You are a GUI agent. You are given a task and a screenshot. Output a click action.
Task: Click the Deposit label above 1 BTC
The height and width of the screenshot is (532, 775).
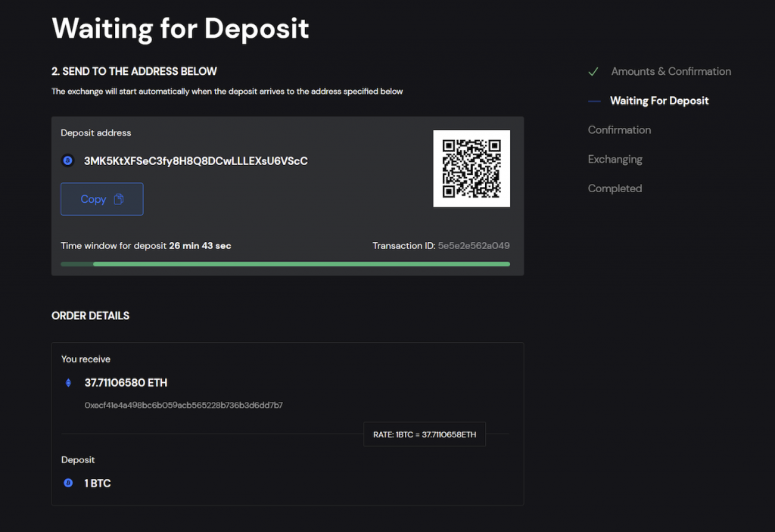click(x=78, y=460)
